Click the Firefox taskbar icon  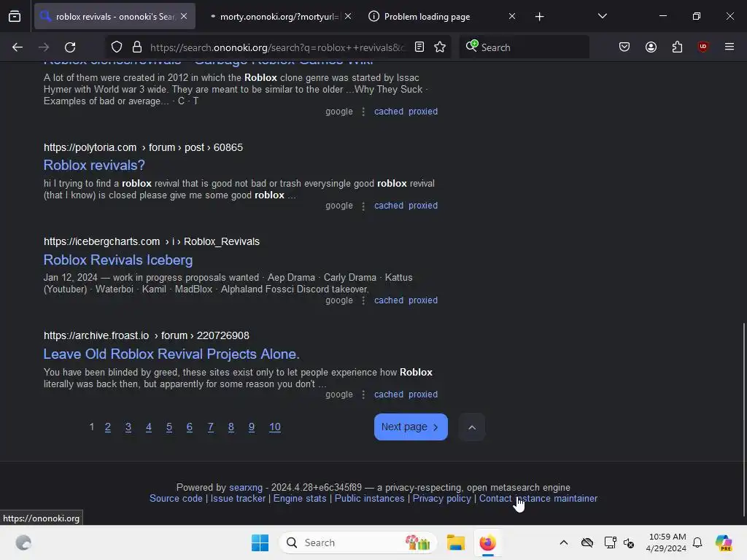[487, 542]
